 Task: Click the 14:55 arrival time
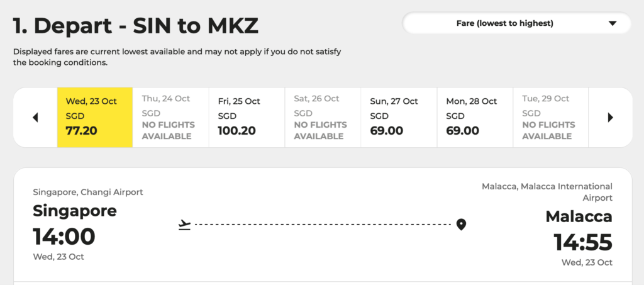coord(583,242)
